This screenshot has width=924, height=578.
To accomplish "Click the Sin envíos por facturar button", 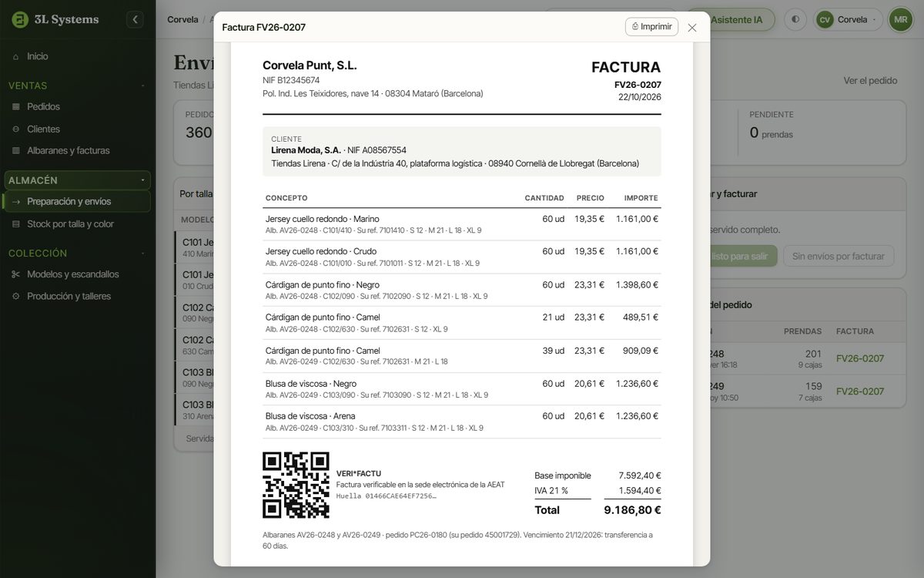I will click(x=839, y=256).
